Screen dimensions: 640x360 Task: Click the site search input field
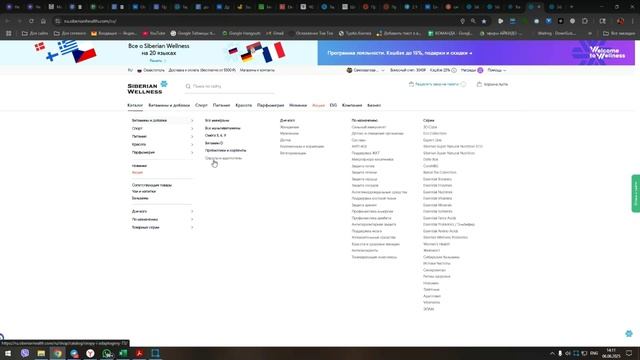(229, 86)
